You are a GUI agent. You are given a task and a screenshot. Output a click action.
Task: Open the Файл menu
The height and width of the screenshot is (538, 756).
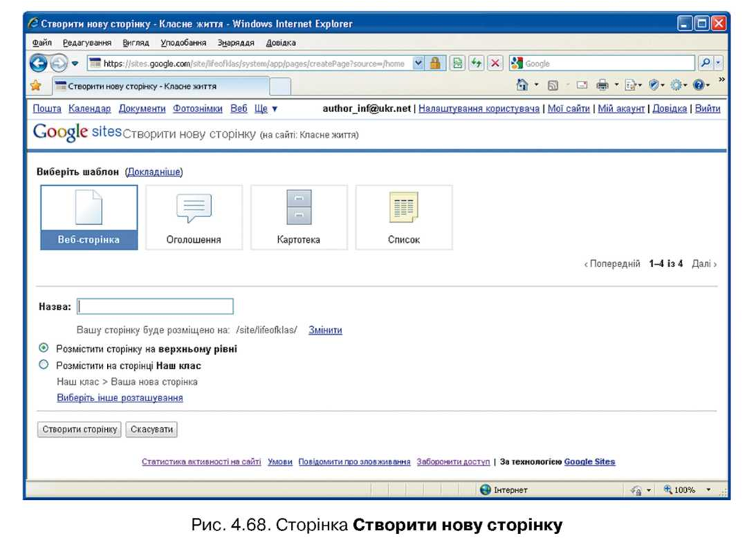[42, 42]
